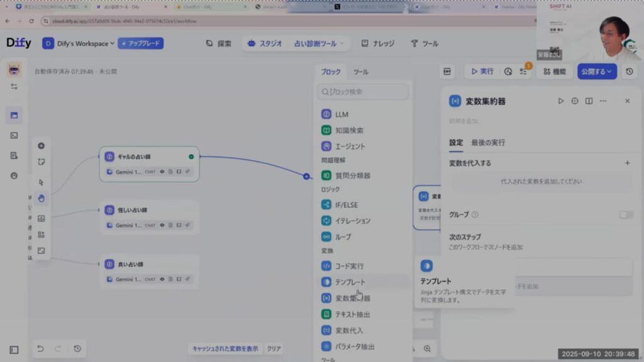Switch to the ツール tab
This screenshot has width=644, height=362.
click(360, 72)
